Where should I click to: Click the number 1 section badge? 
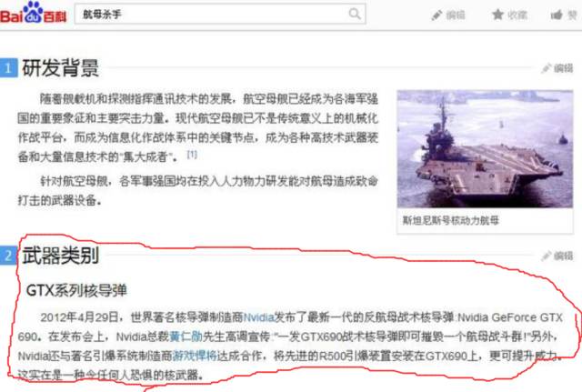coord(8,68)
